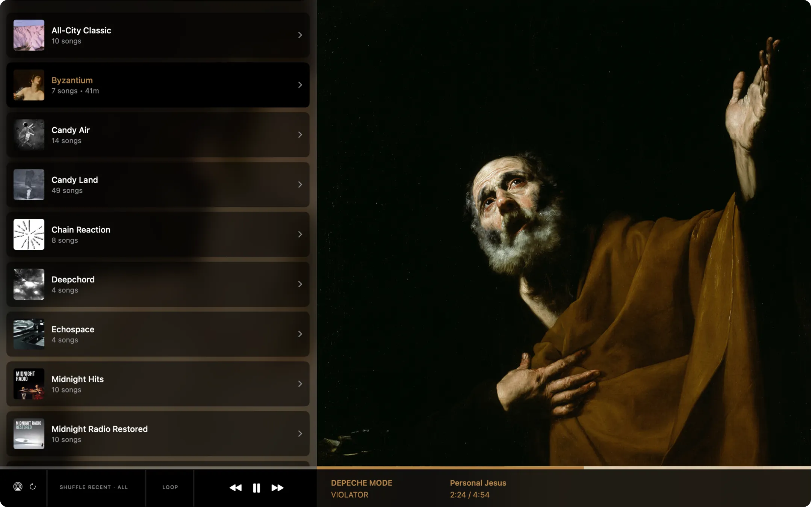Expand the Midnight Radio Restored chevron

click(x=300, y=433)
